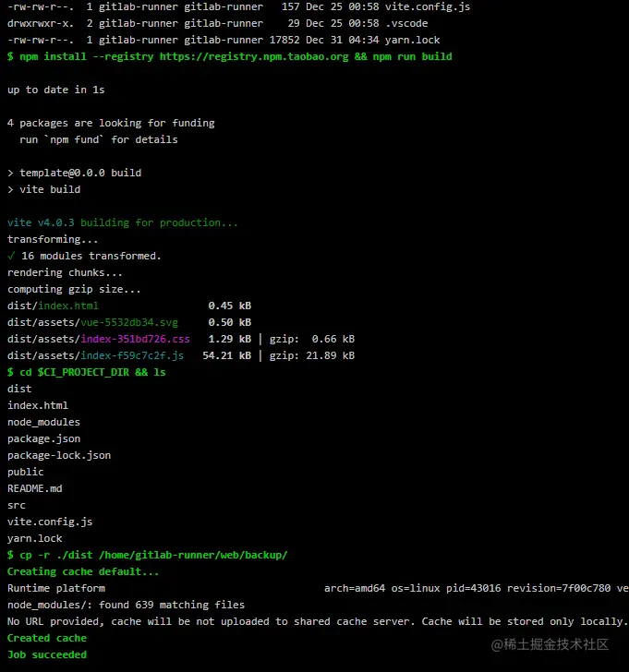
Task: Click node_modules in the ls listing
Action: 43,422
